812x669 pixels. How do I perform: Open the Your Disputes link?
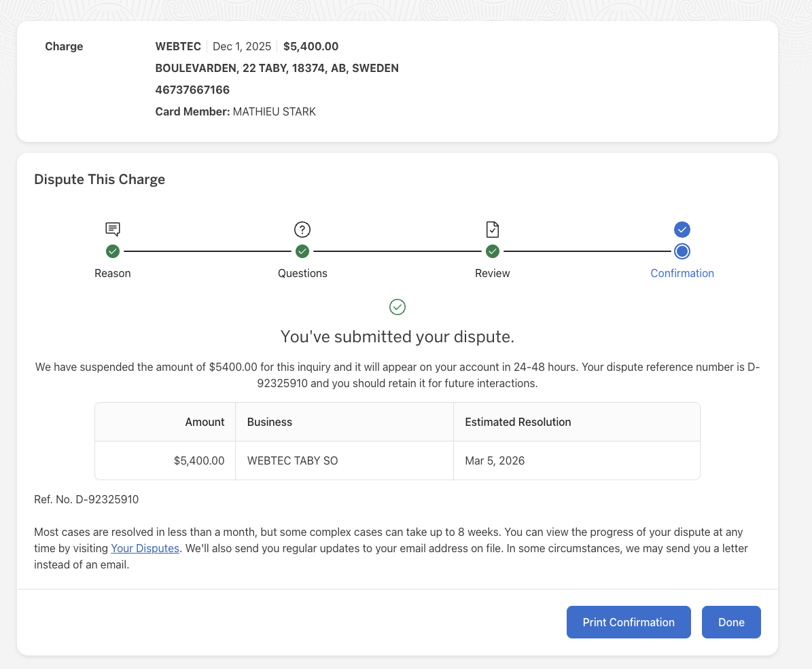pos(145,548)
